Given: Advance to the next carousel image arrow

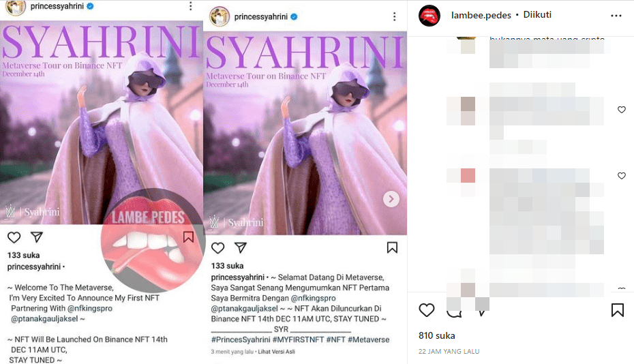Looking at the screenshot, I should (x=391, y=199).
